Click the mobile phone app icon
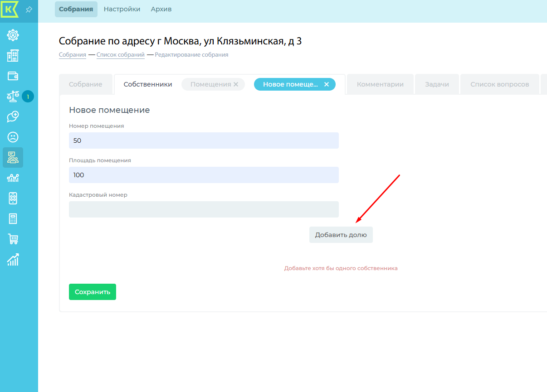The width and height of the screenshot is (547, 392). click(13, 198)
